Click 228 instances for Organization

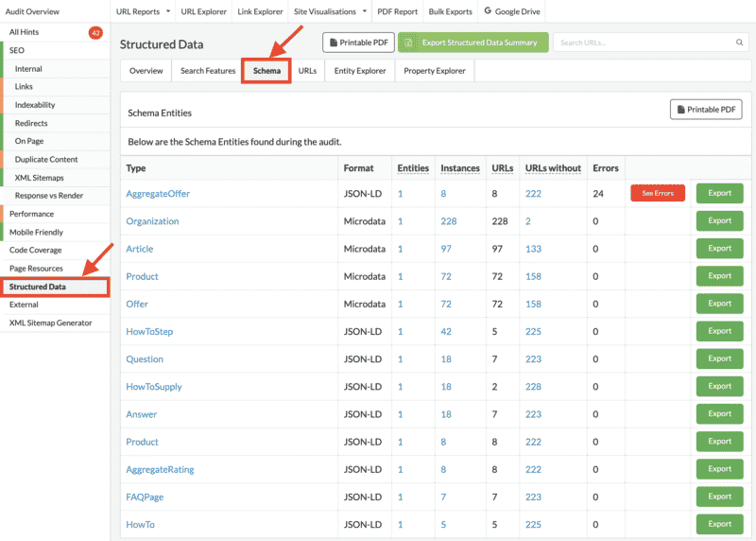point(448,221)
